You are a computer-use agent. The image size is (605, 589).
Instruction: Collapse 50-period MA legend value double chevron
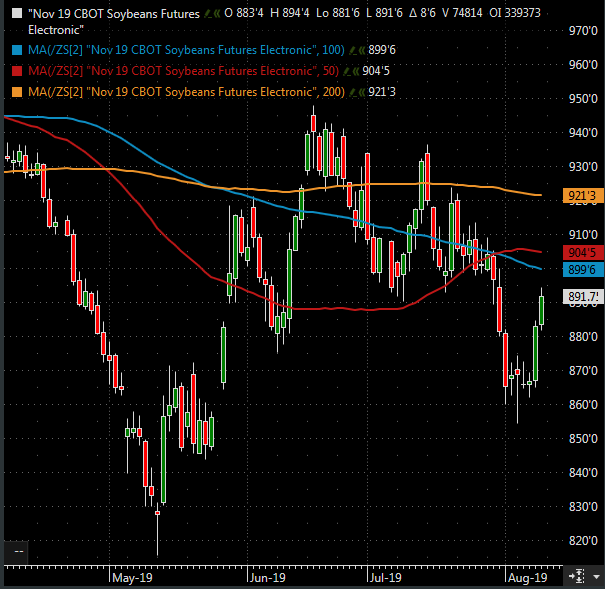click(356, 71)
